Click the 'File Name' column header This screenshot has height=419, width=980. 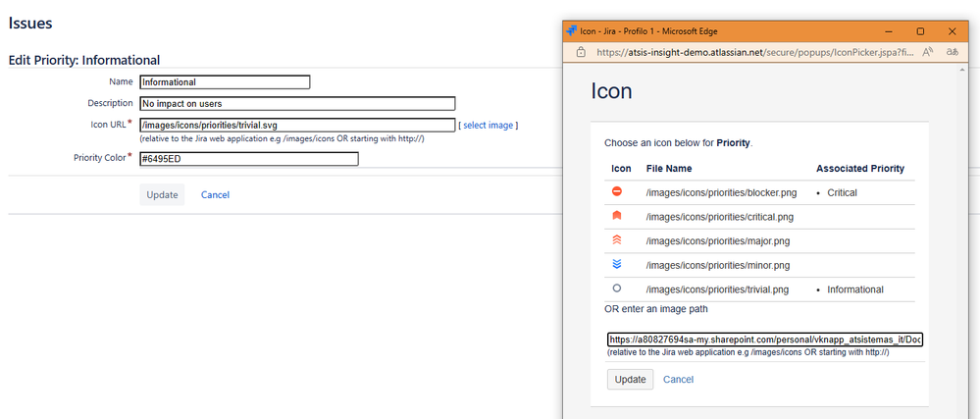[x=669, y=168]
